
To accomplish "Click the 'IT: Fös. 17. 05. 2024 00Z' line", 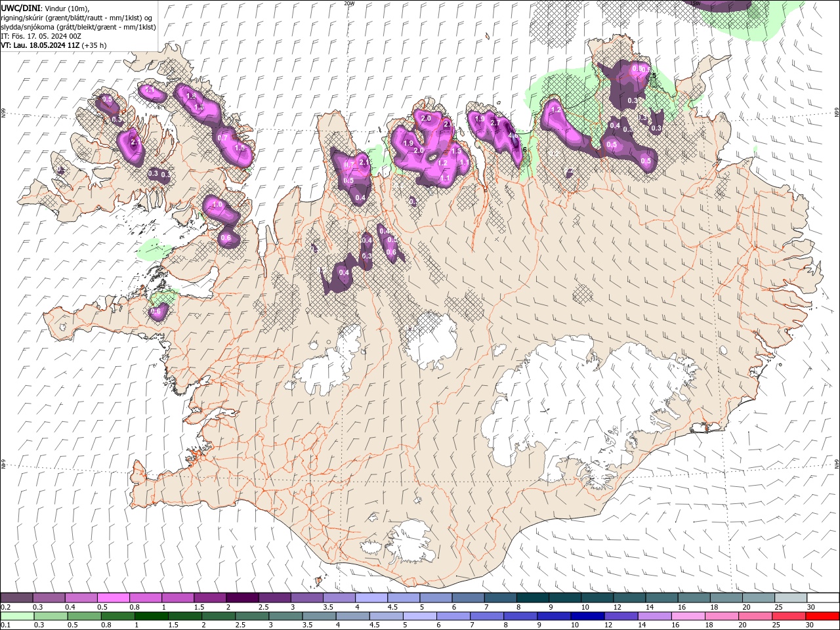I will 41,36.
